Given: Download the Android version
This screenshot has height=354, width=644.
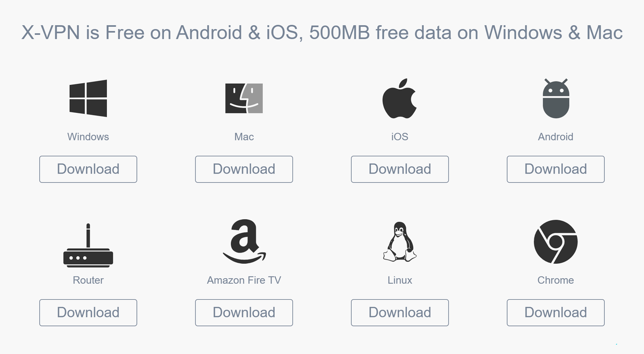Looking at the screenshot, I should click(555, 169).
